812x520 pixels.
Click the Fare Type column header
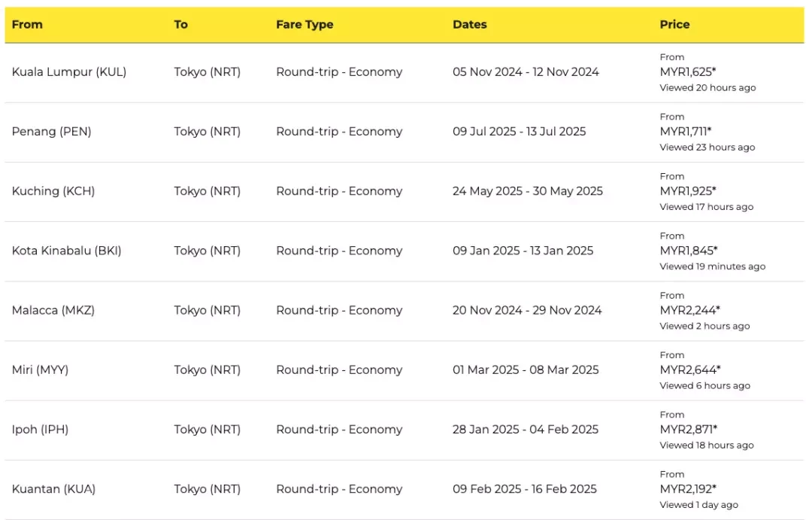(x=304, y=24)
